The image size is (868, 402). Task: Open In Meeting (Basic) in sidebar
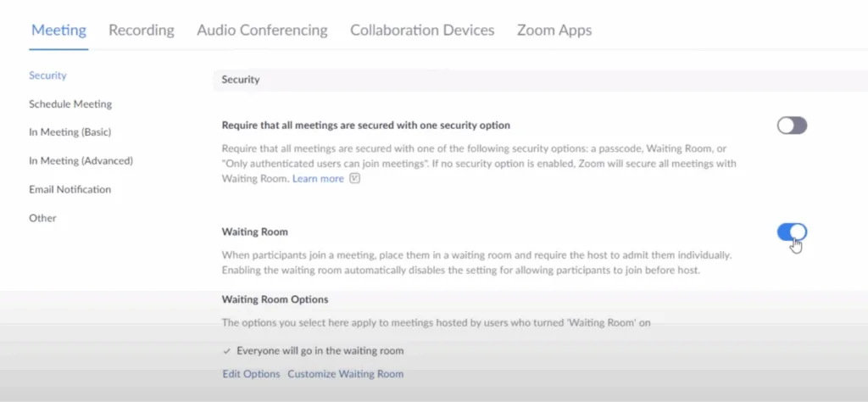(70, 132)
